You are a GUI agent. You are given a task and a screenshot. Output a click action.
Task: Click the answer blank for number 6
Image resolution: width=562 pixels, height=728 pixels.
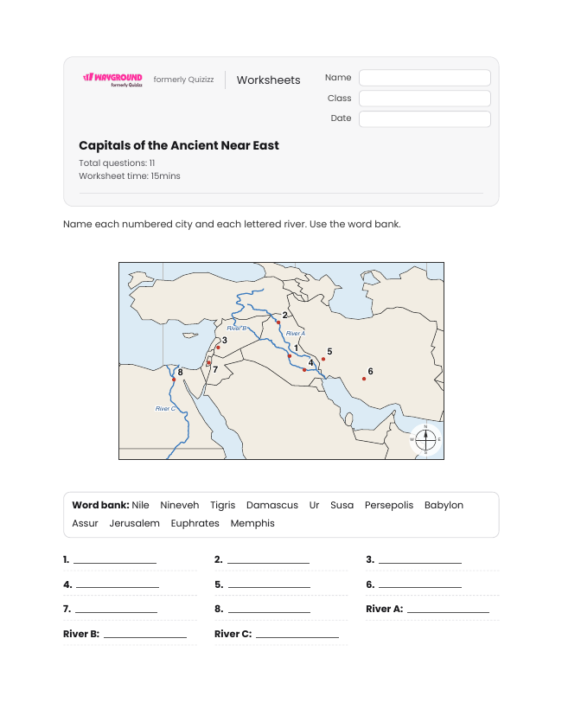(x=420, y=584)
